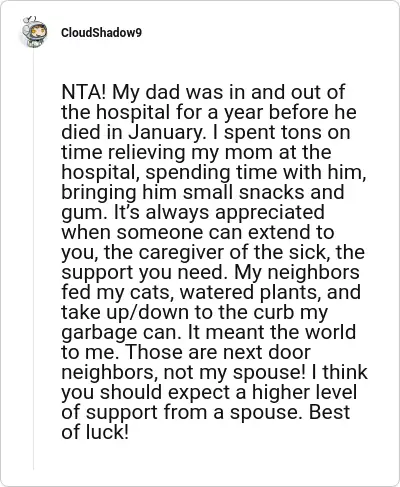
Task: Click the word "hospital," before "spending time"
Action: point(101,173)
